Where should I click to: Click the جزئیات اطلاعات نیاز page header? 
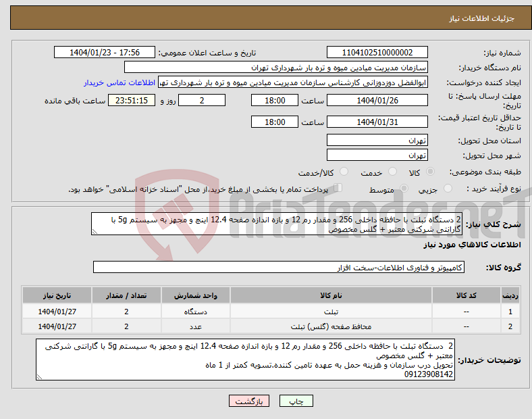tap(481, 18)
